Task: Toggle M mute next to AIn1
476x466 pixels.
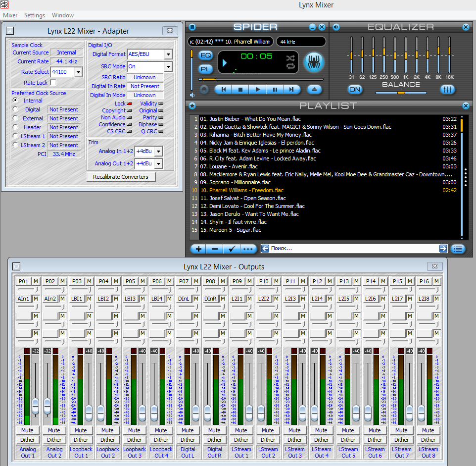Action: pos(36,299)
